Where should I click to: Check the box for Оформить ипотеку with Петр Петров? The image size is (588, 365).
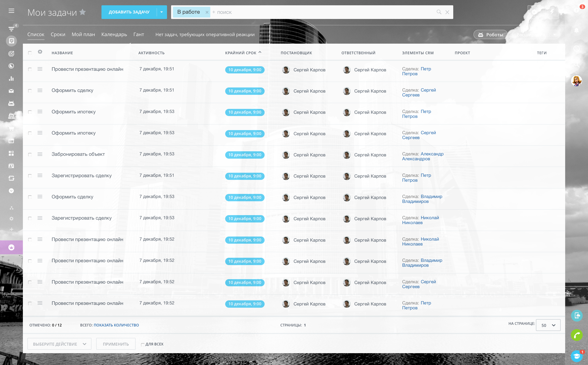click(30, 112)
